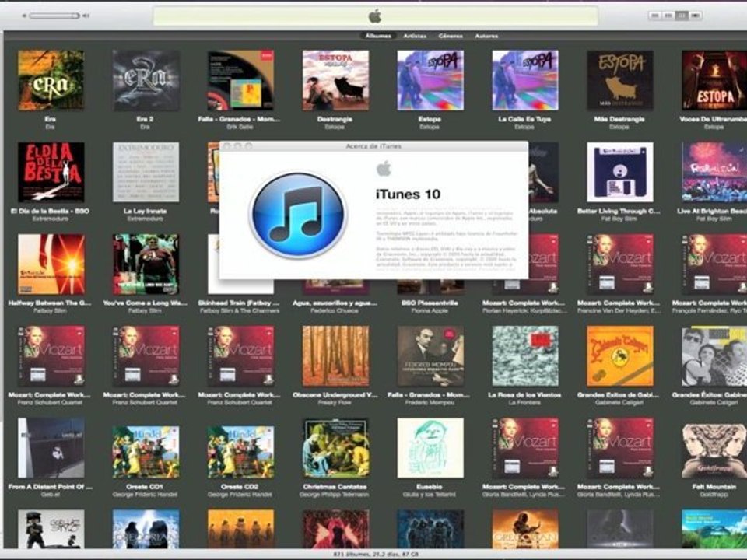Click the Agua, azucarillos y agua title
Viewport: 747px width, 560px height.
[x=335, y=303]
